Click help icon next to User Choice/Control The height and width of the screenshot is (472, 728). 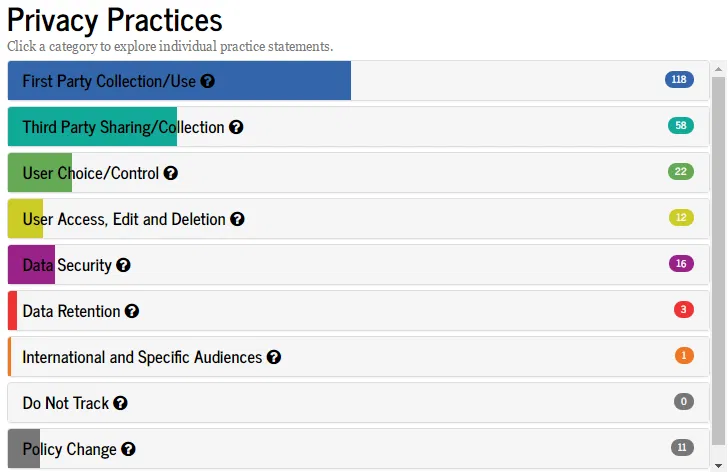171,174
